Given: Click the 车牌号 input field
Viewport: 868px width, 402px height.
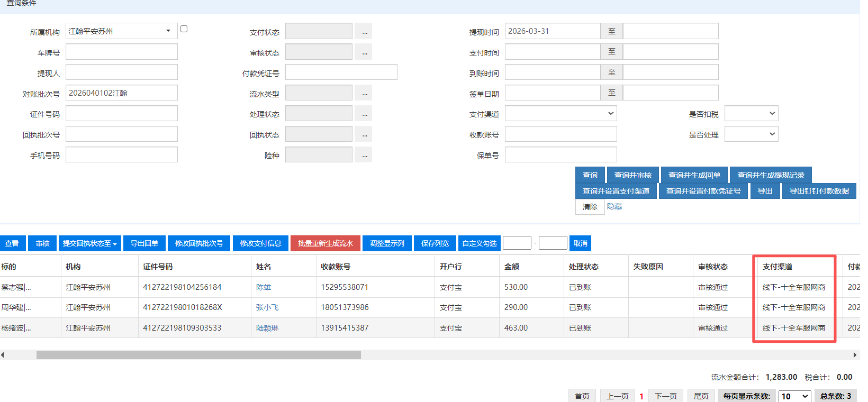Looking at the screenshot, I should pyautogui.click(x=121, y=52).
